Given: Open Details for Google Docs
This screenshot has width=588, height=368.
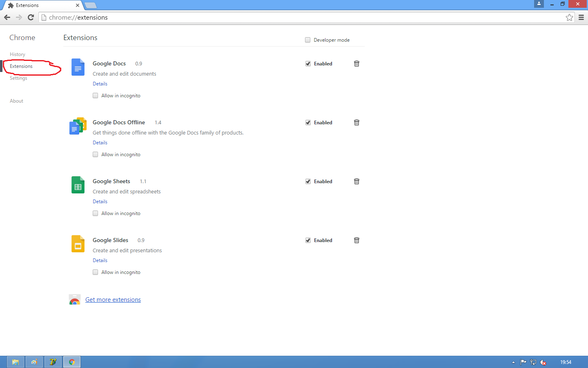Looking at the screenshot, I should (x=100, y=84).
